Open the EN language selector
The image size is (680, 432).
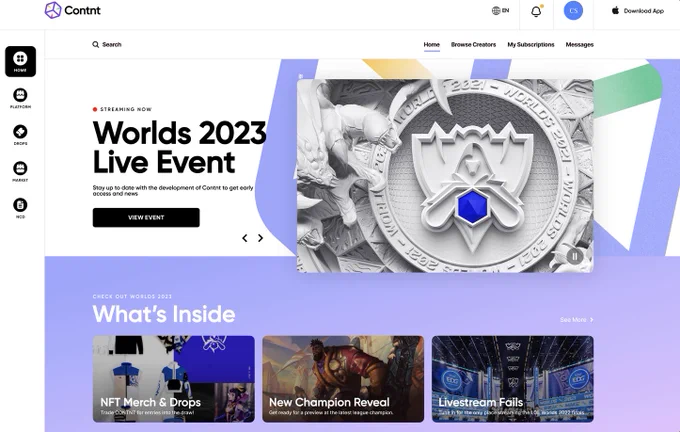pyautogui.click(x=500, y=10)
